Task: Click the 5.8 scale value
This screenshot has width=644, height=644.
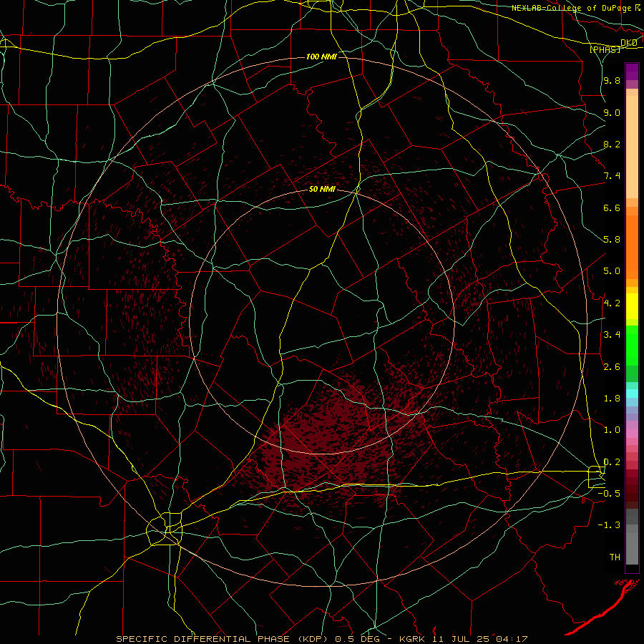Action: point(612,240)
